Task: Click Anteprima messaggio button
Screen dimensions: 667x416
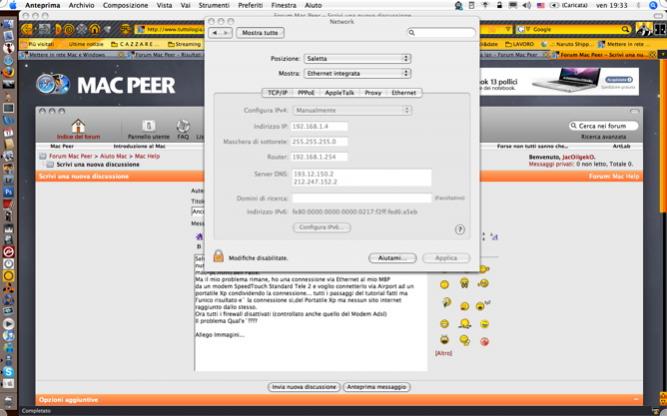Action: point(376,387)
